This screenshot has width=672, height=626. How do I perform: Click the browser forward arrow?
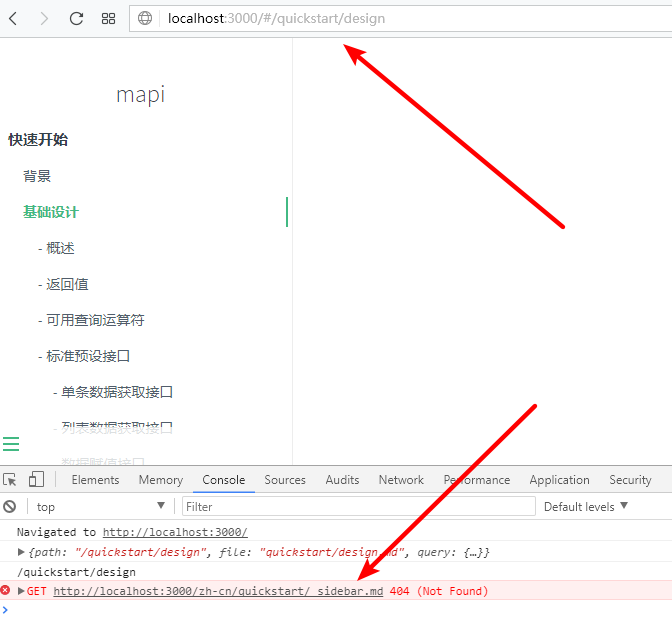[x=44, y=18]
